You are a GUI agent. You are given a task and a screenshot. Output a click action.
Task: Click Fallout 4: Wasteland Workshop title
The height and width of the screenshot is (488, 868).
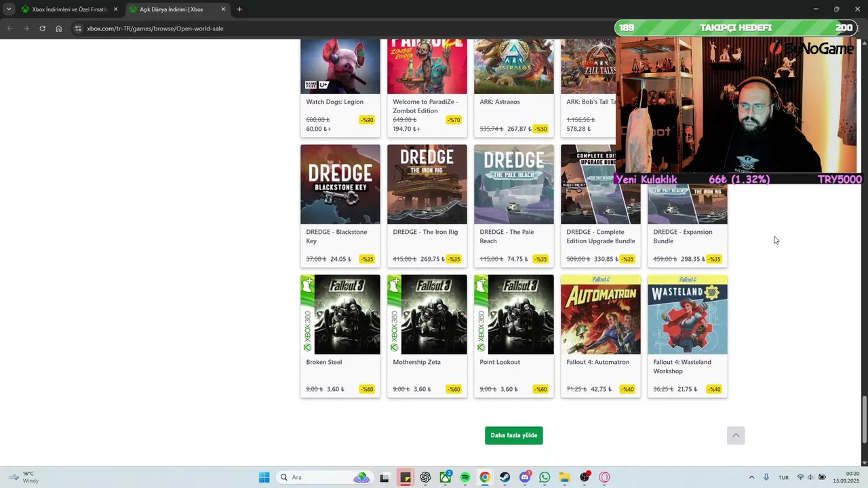point(682,367)
